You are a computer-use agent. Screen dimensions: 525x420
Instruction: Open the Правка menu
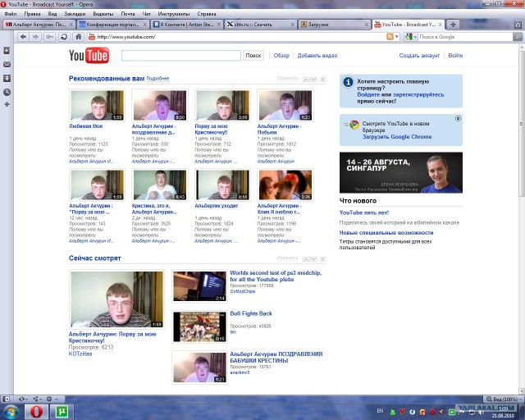coord(32,14)
